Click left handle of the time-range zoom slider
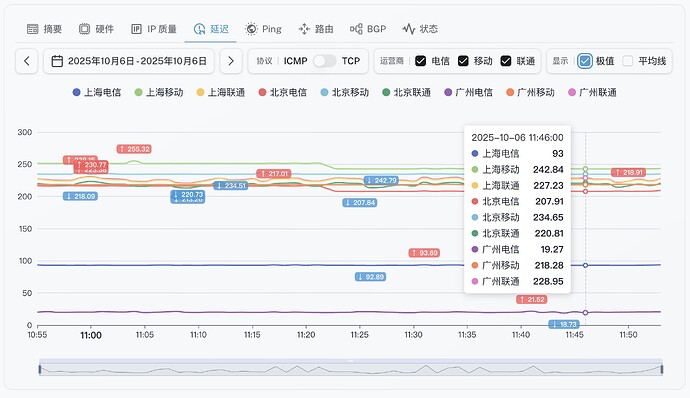 tap(40, 369)
